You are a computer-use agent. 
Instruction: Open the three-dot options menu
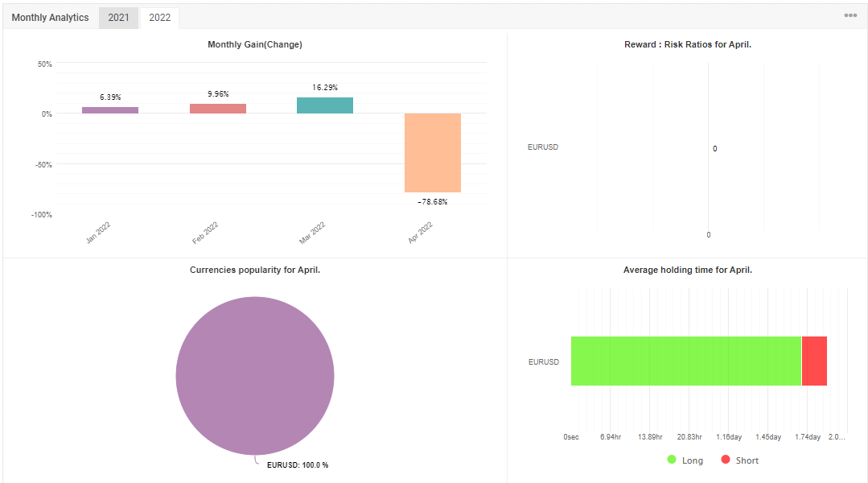(850, 15)
